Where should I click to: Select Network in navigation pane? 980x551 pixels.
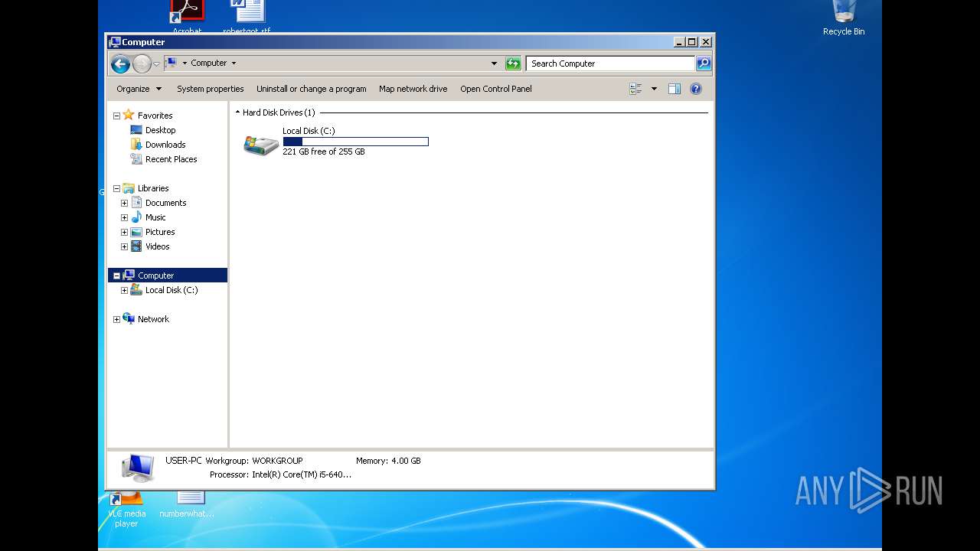[153, 319]
